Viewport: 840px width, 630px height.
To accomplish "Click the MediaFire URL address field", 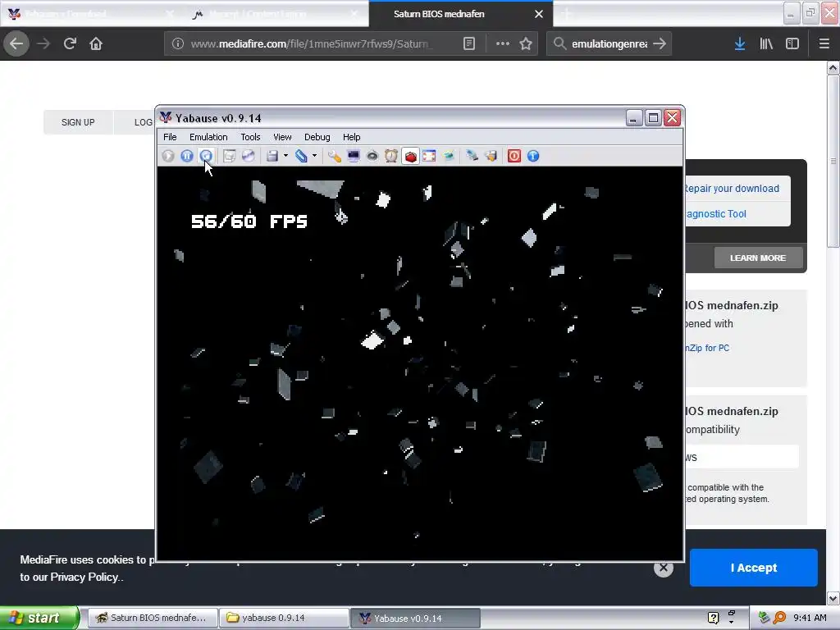I will (311, 44).
